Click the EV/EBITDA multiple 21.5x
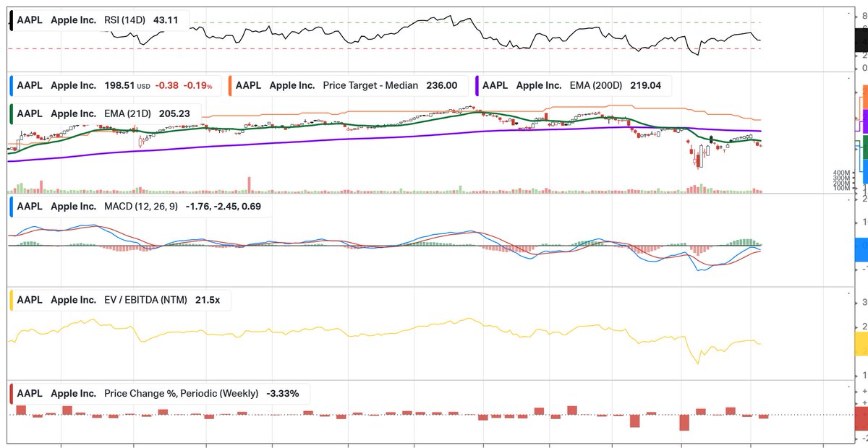 tap(208, 300)
